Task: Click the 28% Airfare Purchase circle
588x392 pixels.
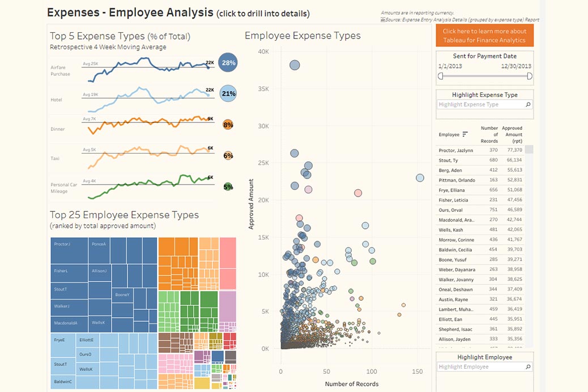Action: coord(228,63)
